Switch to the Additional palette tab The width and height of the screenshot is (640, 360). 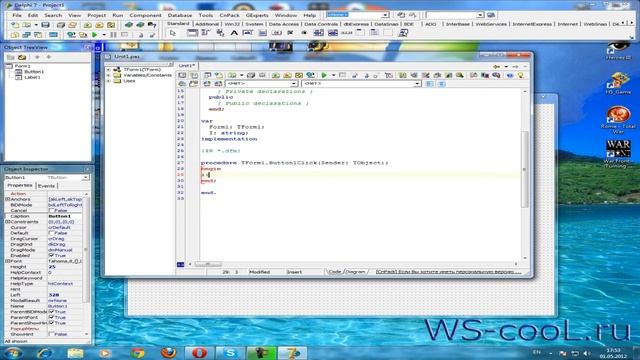pos(207,24)
